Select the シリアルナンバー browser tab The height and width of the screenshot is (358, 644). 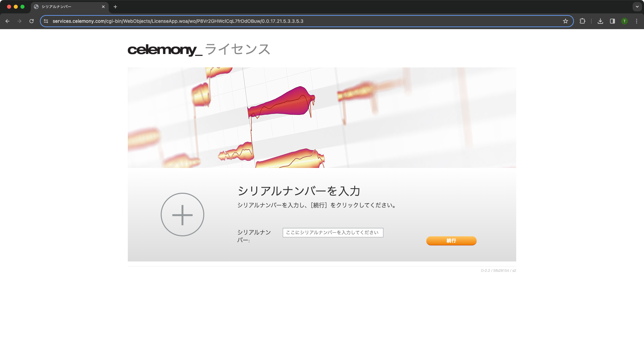(x=70, y=7)
